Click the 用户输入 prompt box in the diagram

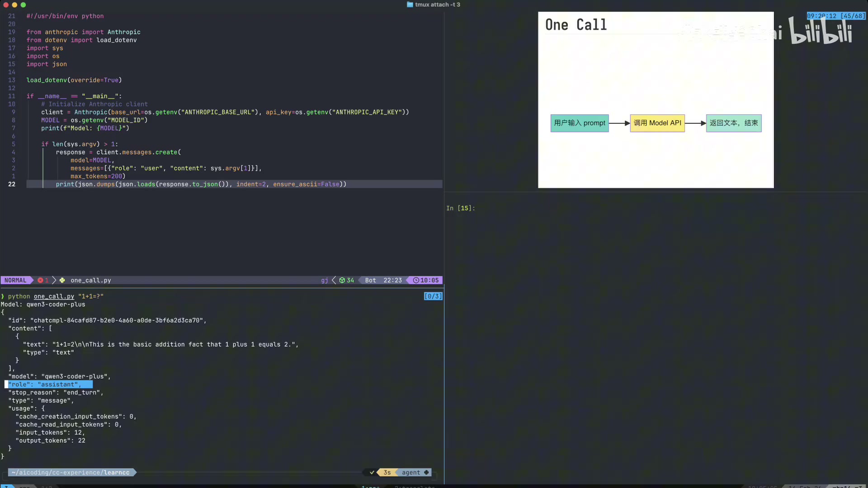tap(579, 123)
